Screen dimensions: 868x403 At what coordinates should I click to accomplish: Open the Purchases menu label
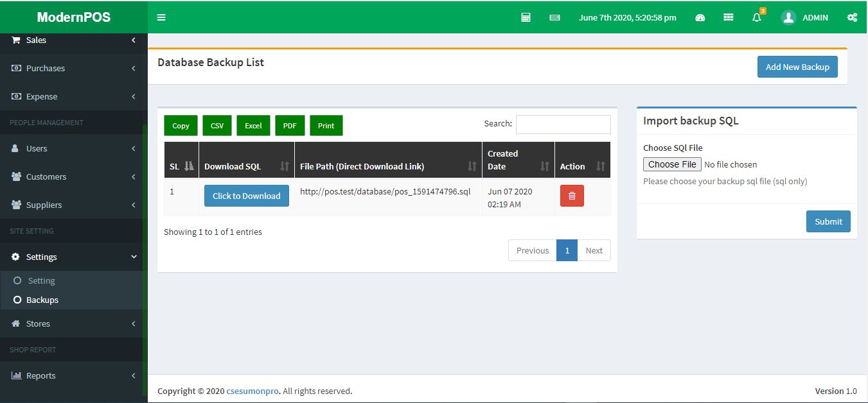(x=46, y=68)
